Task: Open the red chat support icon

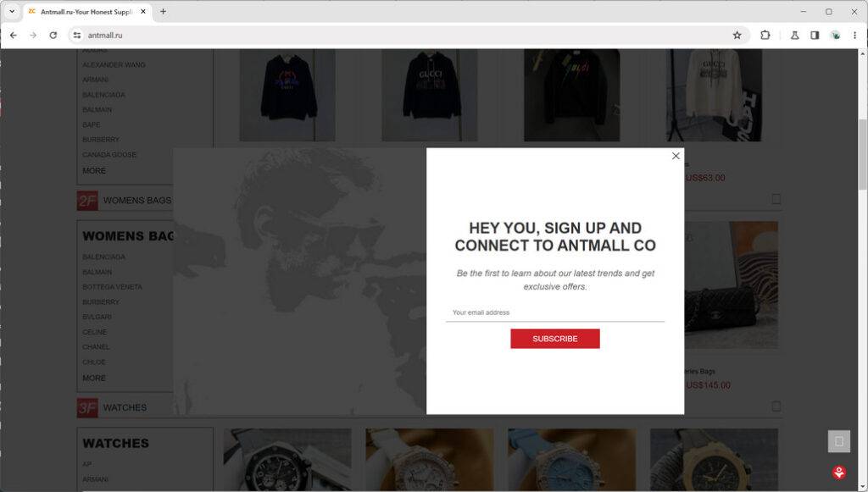Action: [839, 472]
